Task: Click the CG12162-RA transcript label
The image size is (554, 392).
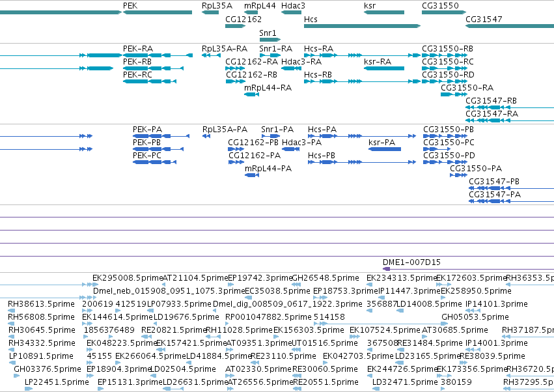Action: [x=251, y=61]
